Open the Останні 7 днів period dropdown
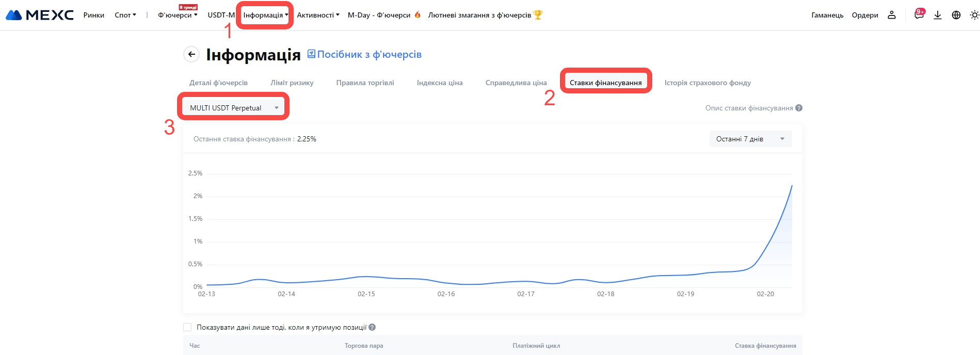The height and width of the screenshot is (355, 980). (750, 139)
